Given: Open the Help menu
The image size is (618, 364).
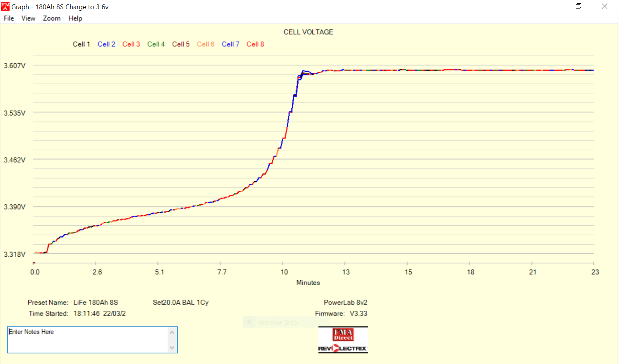Looking at the screenshot, I should [x=75, y=18].
